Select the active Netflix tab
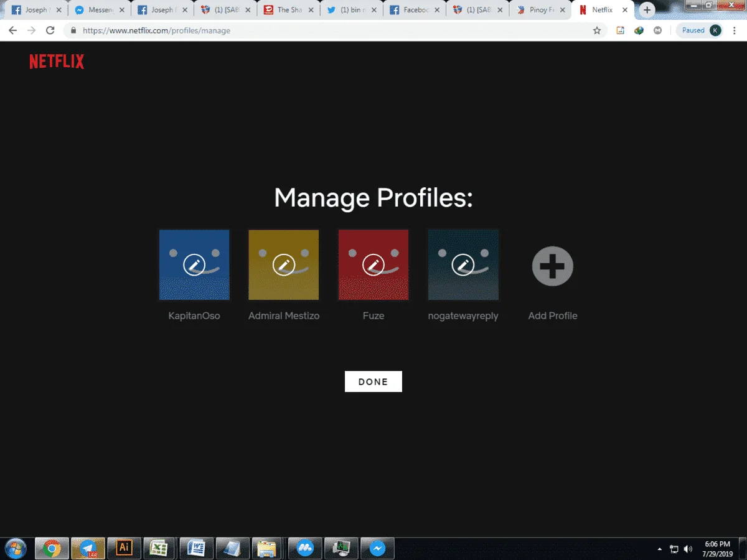 pyautogui.click(x=602, y=10)
